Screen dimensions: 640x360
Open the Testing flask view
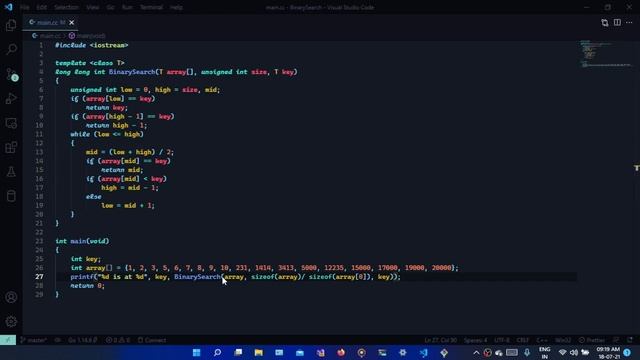(x=11, y=171)
